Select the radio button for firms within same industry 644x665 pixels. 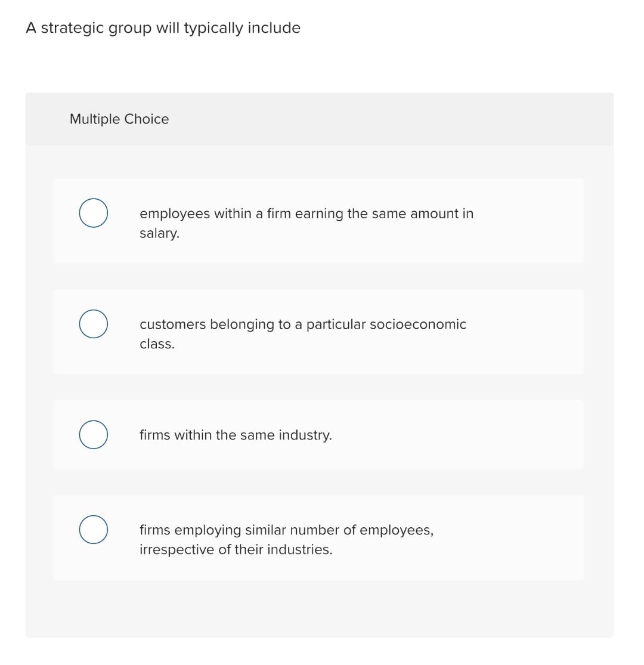92,435
